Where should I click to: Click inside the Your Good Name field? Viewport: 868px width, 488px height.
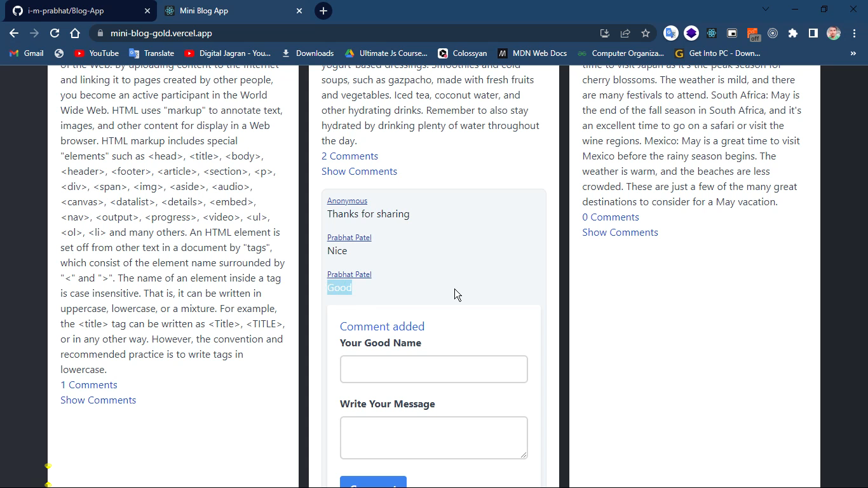coord(433,369)
